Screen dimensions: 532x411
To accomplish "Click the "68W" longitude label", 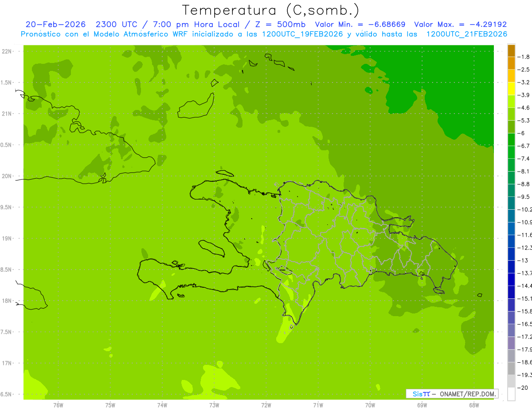I will [x=474, y=405].
